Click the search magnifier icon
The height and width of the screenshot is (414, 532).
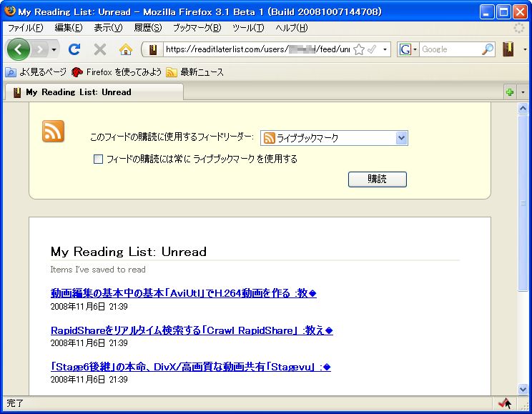[487, 49]
